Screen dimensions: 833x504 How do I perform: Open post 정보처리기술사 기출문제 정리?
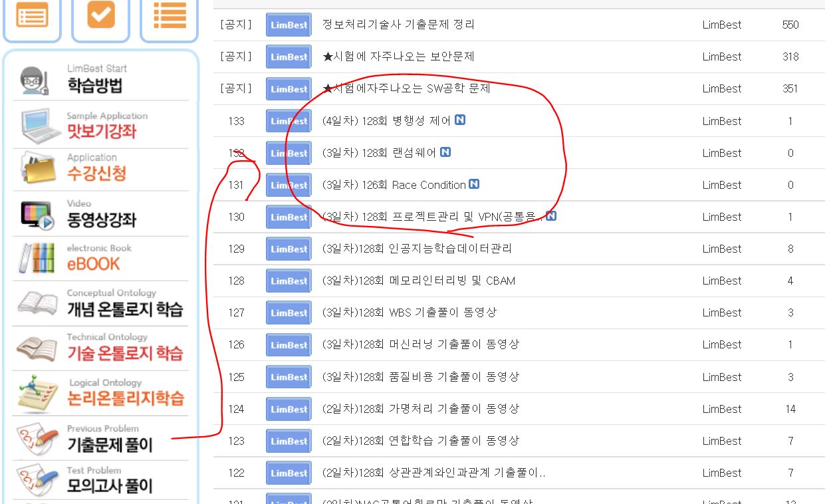(x=398, y=25)
